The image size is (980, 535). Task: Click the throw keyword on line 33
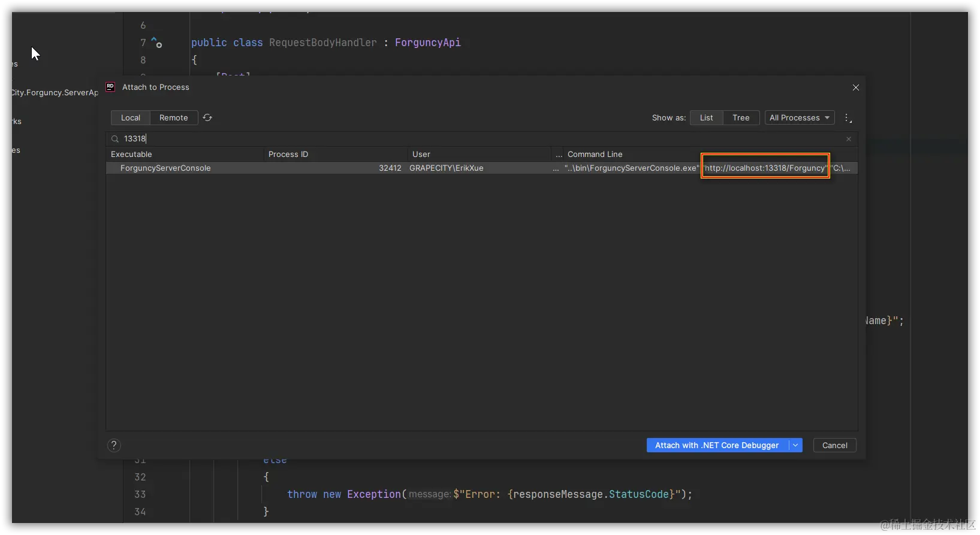302,494
